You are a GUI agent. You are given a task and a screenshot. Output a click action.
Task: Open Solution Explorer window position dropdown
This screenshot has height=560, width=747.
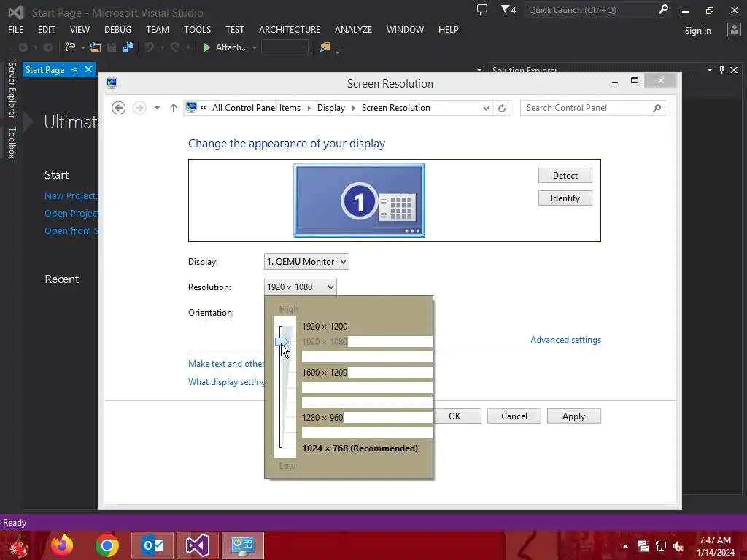tap(710, 70)
